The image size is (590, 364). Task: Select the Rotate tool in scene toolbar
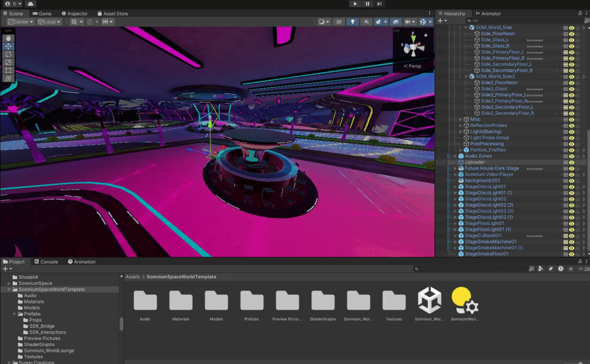coord(8,54)
